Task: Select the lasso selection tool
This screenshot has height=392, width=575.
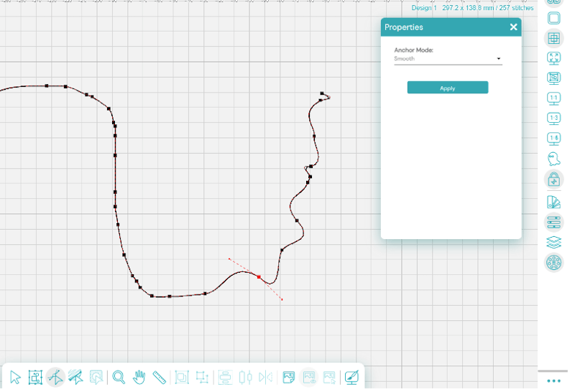Action: tap(96, 378)
